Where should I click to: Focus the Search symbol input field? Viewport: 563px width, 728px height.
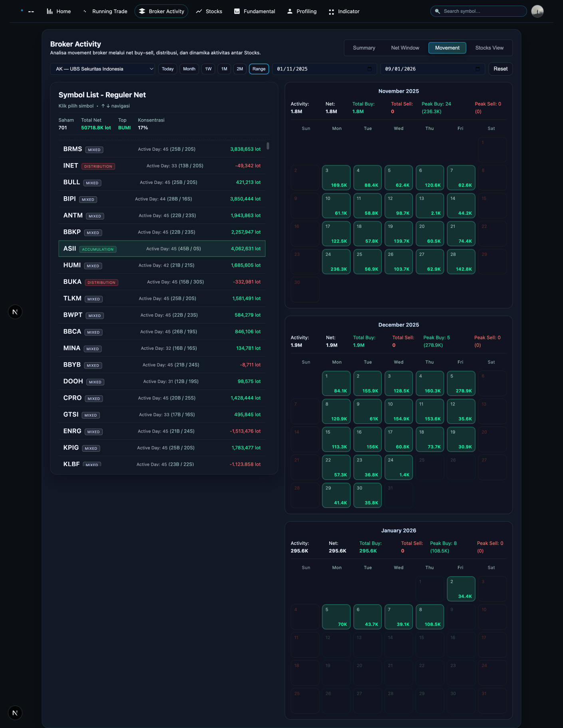tap(481, 11)
